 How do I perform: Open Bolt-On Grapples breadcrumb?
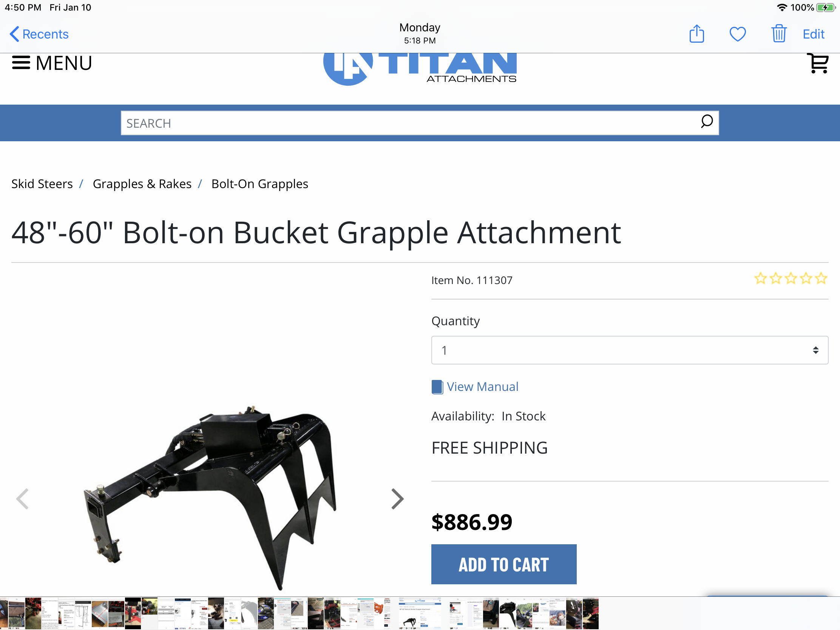[260, 184]
